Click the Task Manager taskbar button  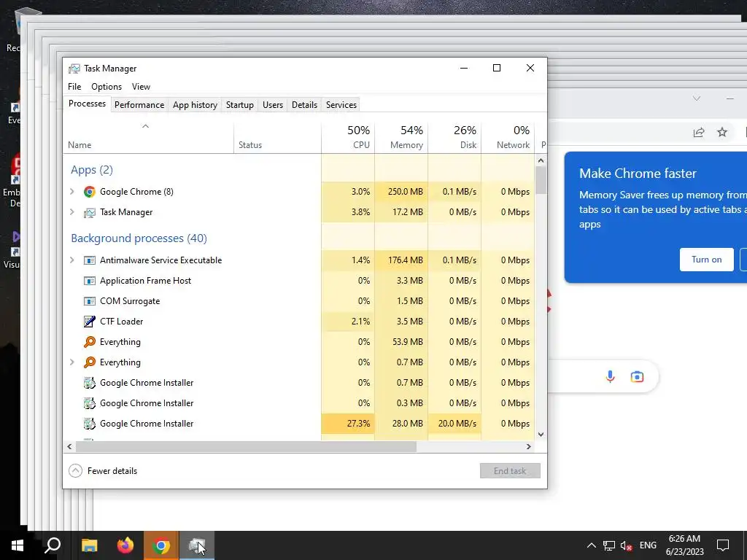[x=197, y=545]
